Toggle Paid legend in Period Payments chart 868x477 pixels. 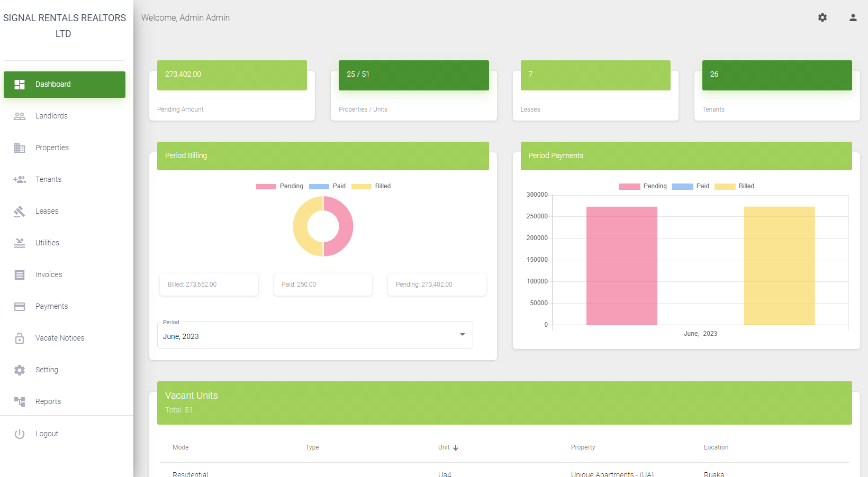[691, 186]
